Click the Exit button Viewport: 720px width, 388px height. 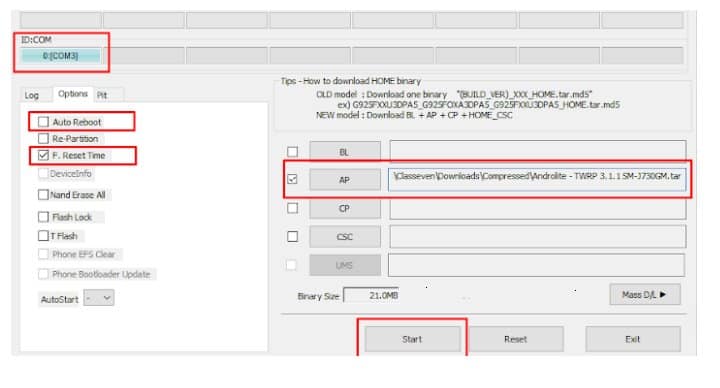click(633, 339)
